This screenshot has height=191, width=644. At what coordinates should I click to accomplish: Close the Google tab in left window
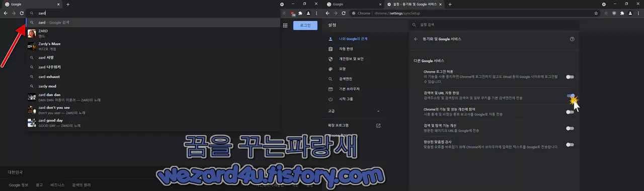pyautogui.click(x=58, y=4)
